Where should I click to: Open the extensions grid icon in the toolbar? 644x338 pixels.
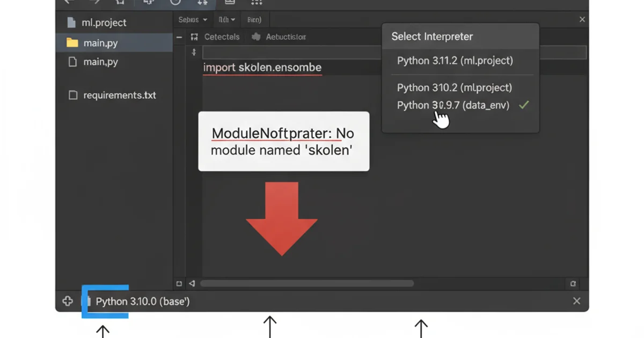[256, 3]
